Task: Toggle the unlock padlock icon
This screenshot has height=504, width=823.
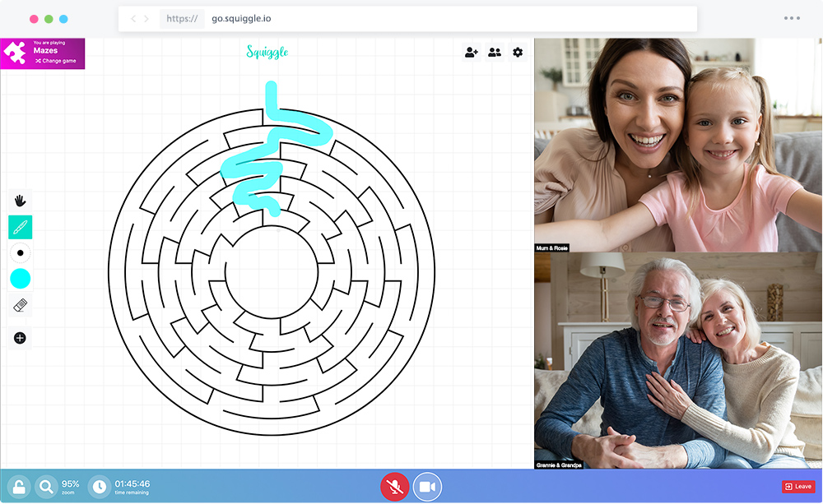Action: click(18, 488)
